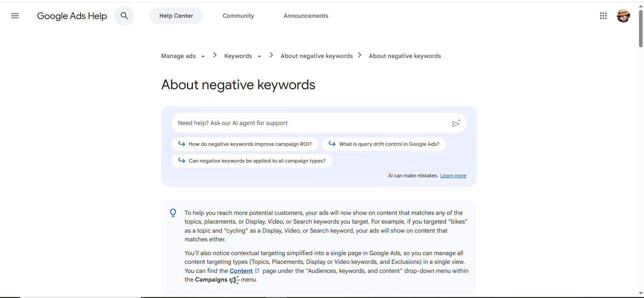The image size is (644, 298).
Task: Expand the Manage ads dropdown arrow
Action: click(203, 56)
